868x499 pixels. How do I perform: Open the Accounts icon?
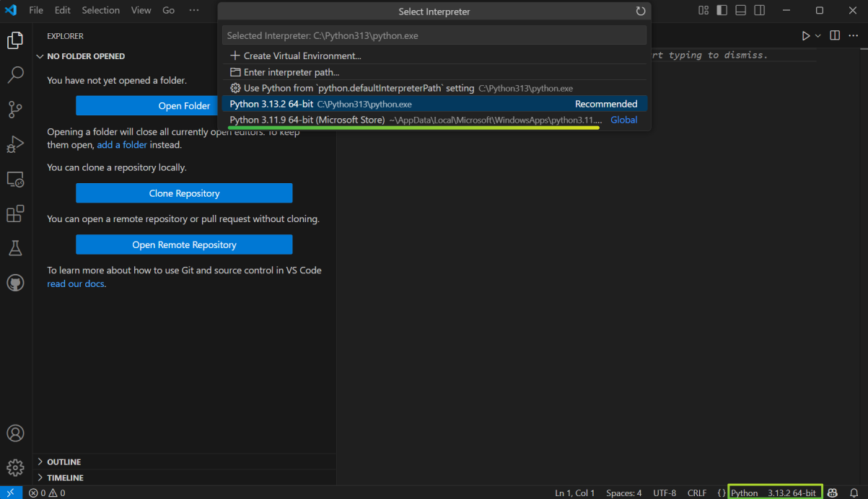(x=15, y=433)
